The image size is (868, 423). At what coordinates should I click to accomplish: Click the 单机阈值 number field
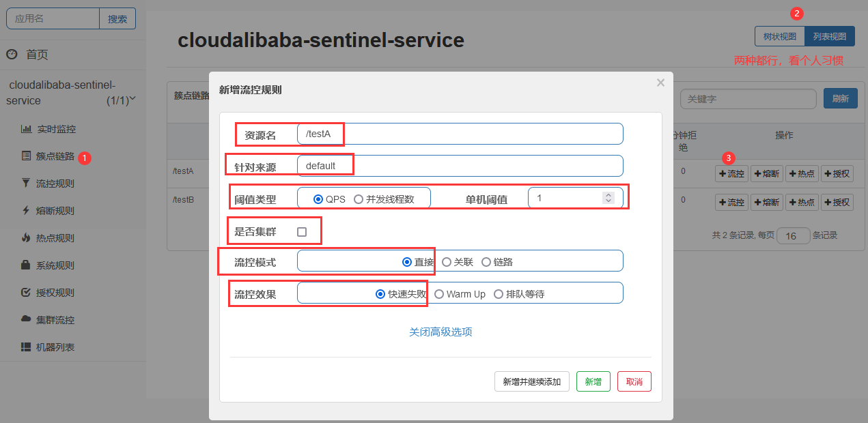click(x=576, y=198)
